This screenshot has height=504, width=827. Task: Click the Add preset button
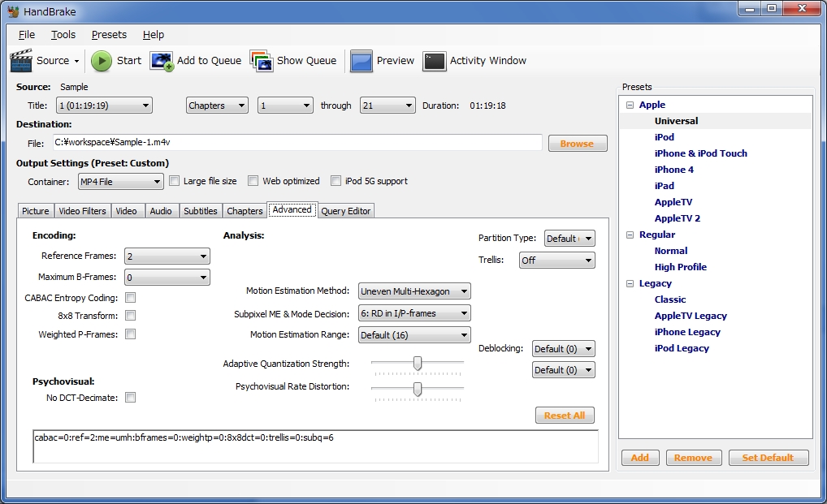pyautogui.click(x=640, y=458)
